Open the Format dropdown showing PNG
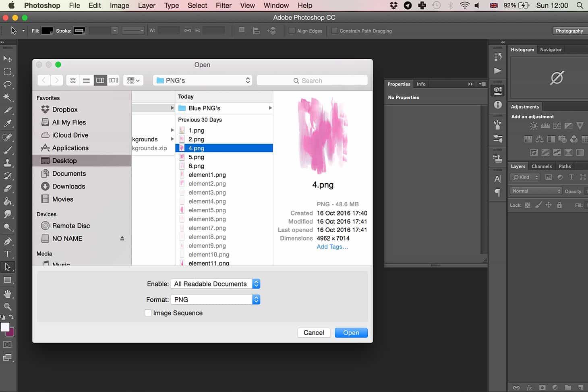Viewport: 588px width, 392px height. [215, 300]
